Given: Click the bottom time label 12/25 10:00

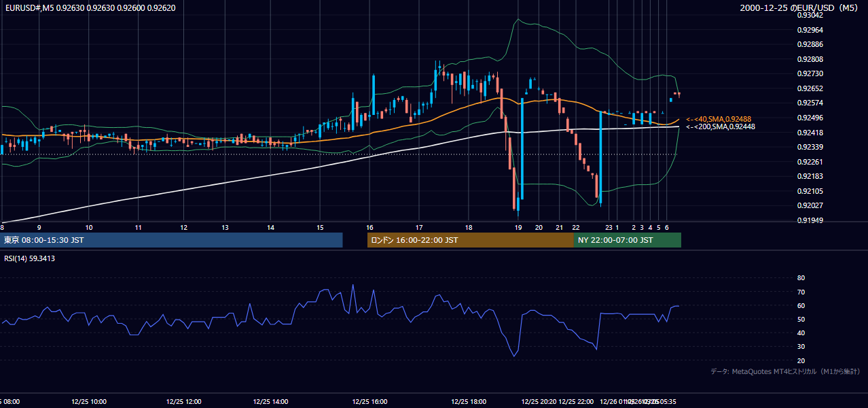Looking at the screenshot, I should [89, 401].
